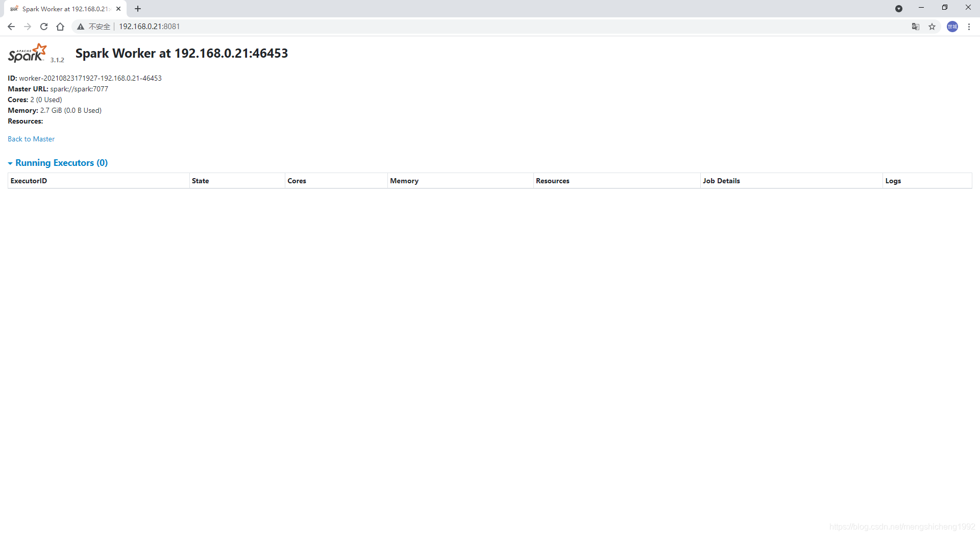Close the Spark Worker tab
980x536 pixels.
(x=118, y=9)
